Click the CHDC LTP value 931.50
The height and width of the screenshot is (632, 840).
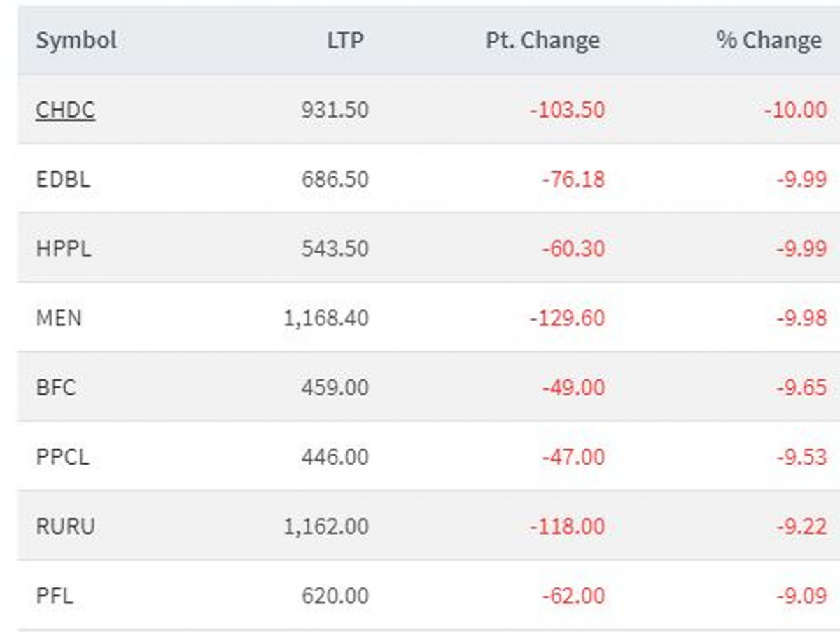pyautogui.click(x=335, y=110)
